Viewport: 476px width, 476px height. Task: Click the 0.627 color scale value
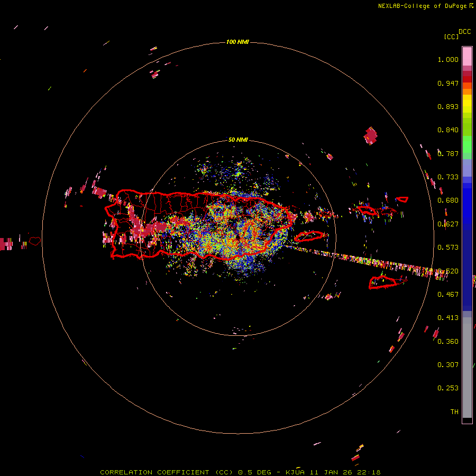[448, 224]
